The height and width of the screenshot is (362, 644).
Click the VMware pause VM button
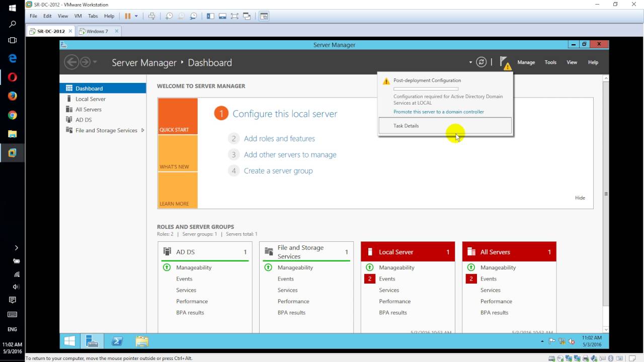pyautogui.click(x=128, y=16)
